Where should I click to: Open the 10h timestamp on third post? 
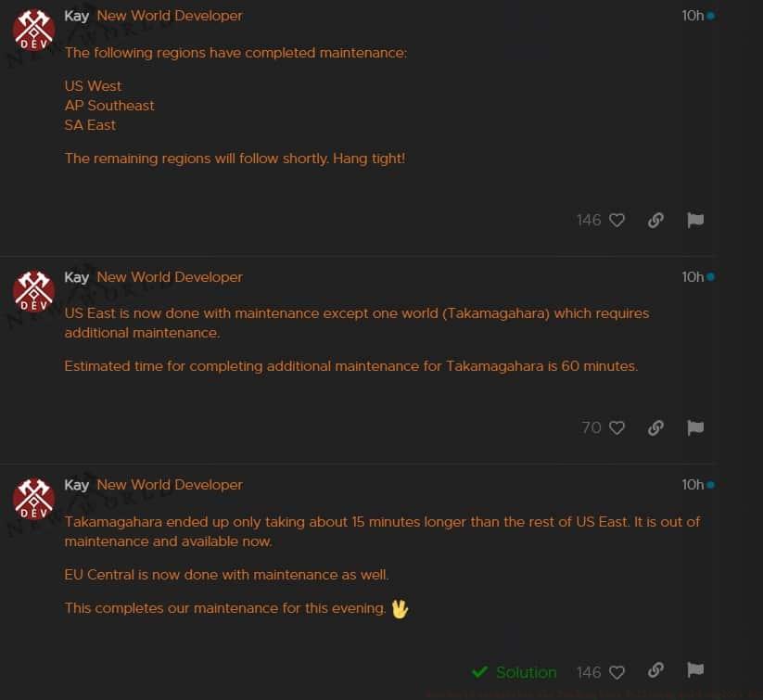693,485
